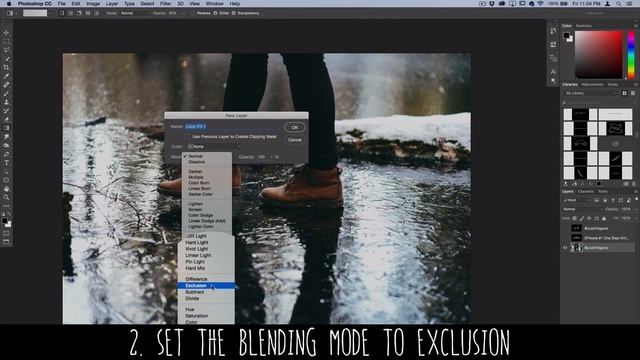Toggle the Transparency checkbox

[234, 13]
